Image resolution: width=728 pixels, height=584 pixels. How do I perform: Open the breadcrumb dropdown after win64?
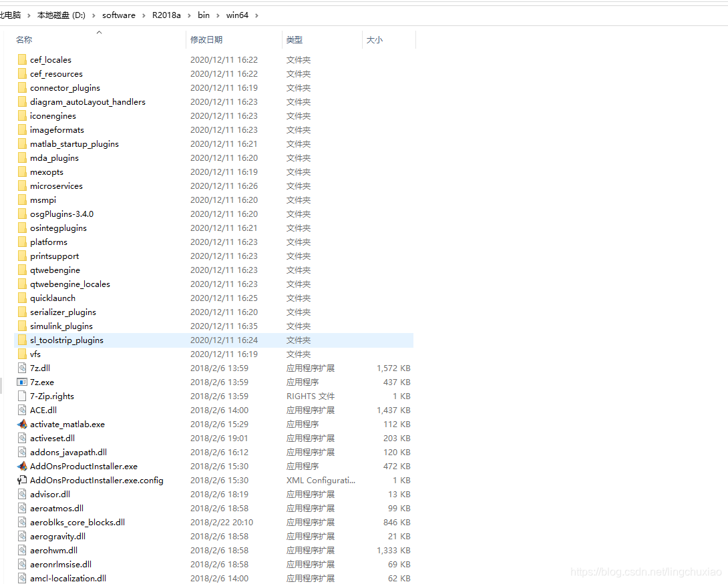click(256, 15)
